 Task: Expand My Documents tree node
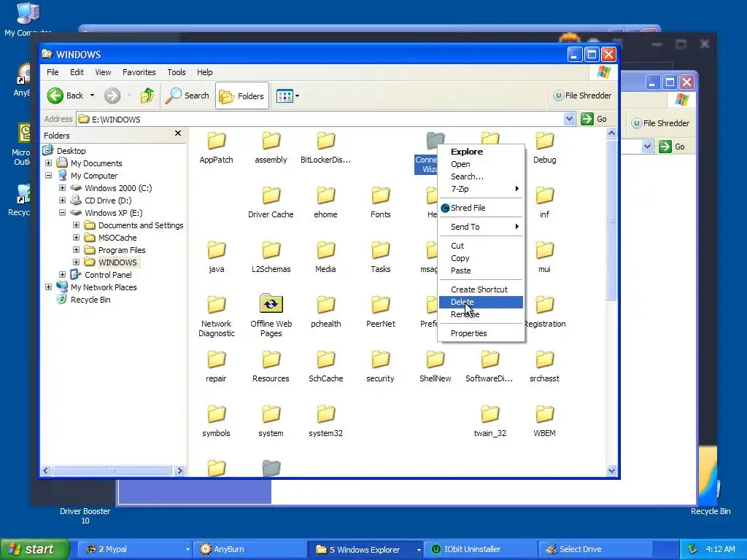click(x=49, y=163)
